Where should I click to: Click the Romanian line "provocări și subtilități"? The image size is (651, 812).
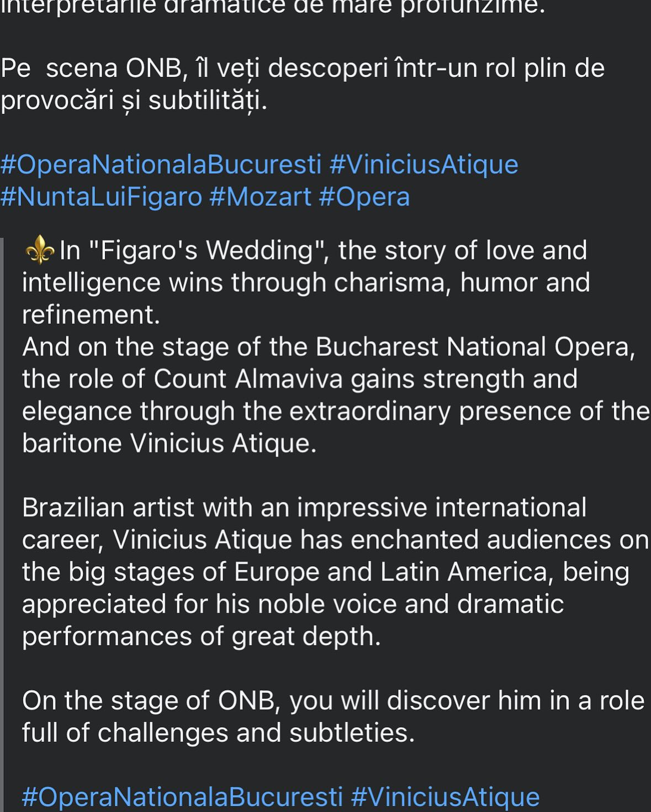click(x=134, y=101)
